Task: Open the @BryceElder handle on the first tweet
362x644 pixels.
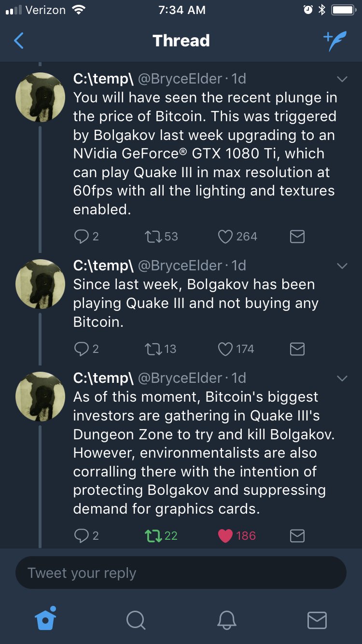Action: click(181, 79)
